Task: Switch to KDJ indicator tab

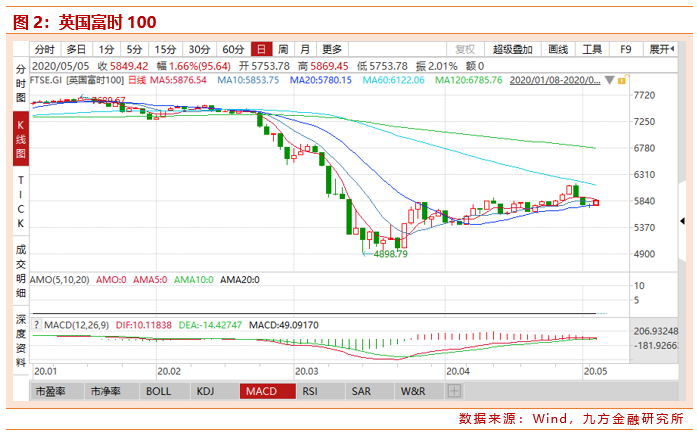Action: [205, 391]
